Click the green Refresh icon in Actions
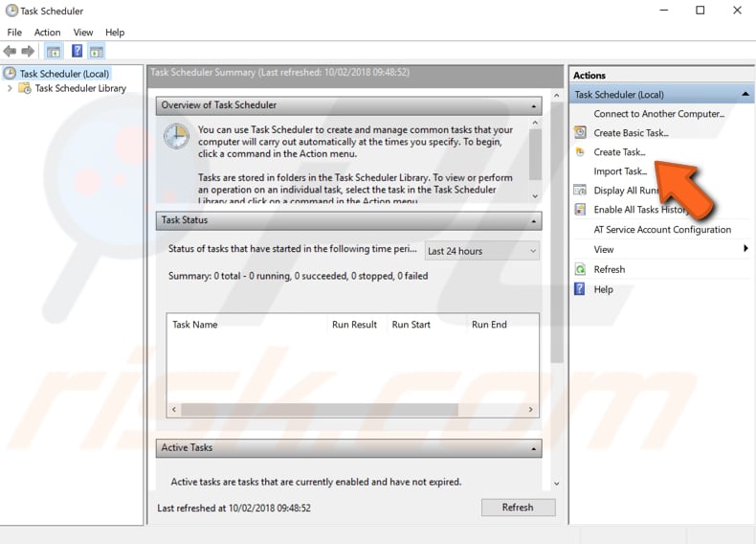Screen dimensions: 756x544 click(580, 269)
